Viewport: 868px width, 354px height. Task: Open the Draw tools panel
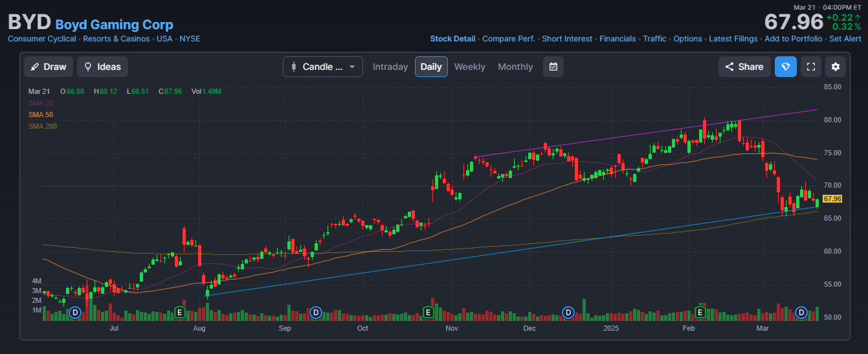(x=49, y=67)
